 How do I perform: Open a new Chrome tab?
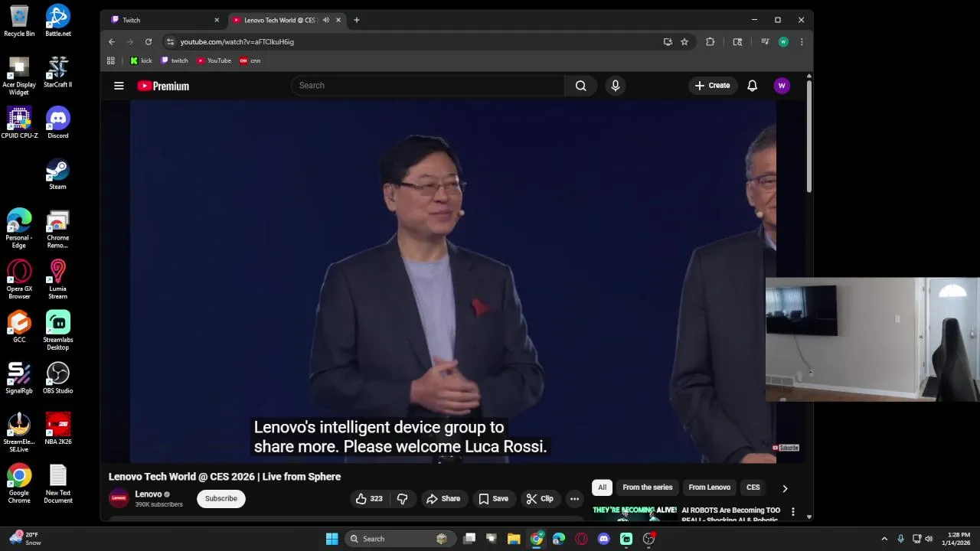tap(356, 20)
